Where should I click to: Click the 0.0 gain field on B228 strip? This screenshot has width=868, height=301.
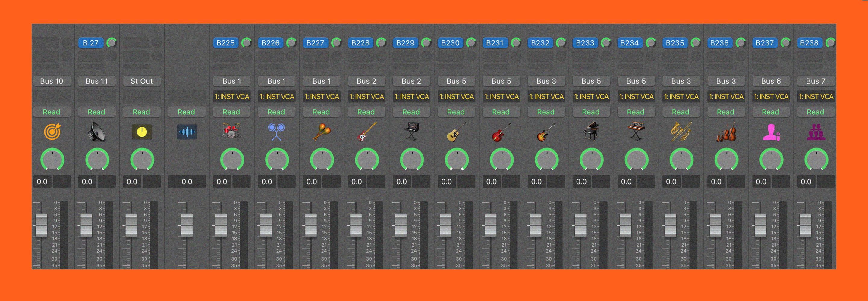click(x=357, y=182)
